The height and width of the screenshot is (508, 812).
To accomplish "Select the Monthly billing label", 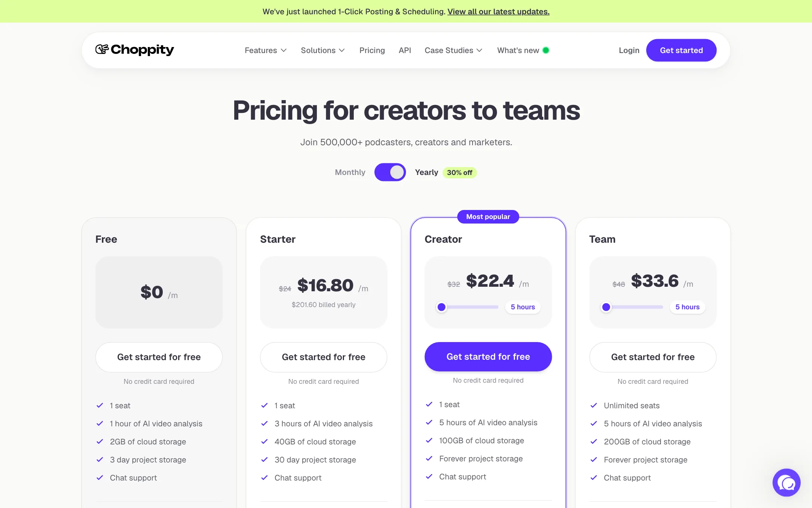I will click(350, 172).
